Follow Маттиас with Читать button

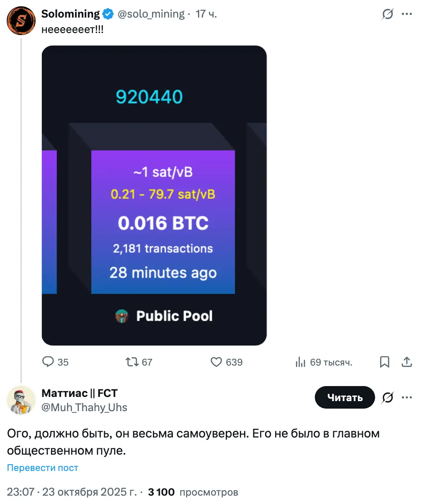(x=345, y=397)
